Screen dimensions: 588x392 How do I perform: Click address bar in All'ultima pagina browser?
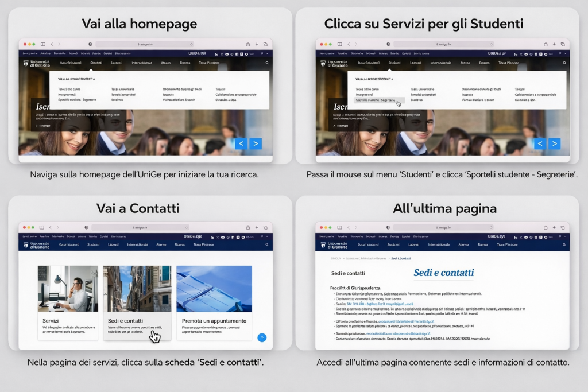point(443,227)
